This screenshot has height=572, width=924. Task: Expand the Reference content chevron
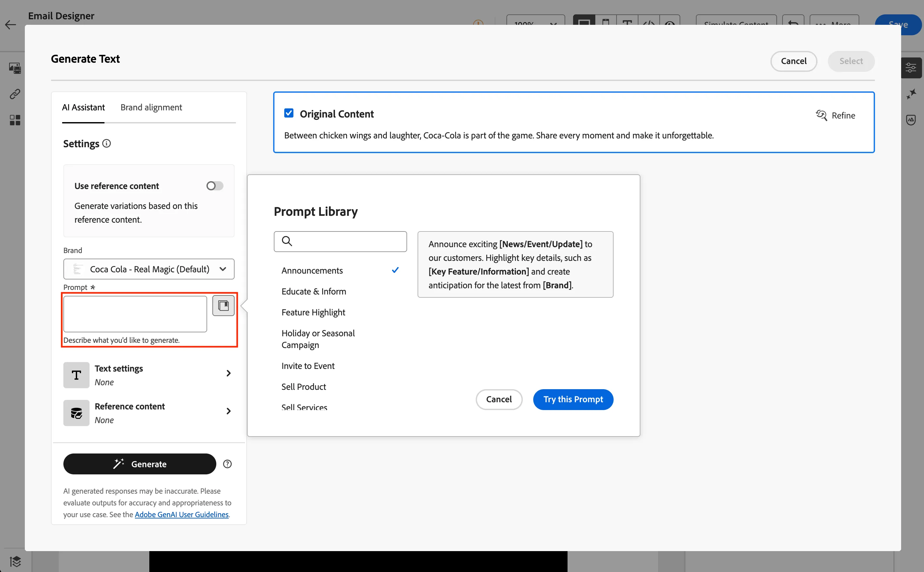tap(228, 411)
